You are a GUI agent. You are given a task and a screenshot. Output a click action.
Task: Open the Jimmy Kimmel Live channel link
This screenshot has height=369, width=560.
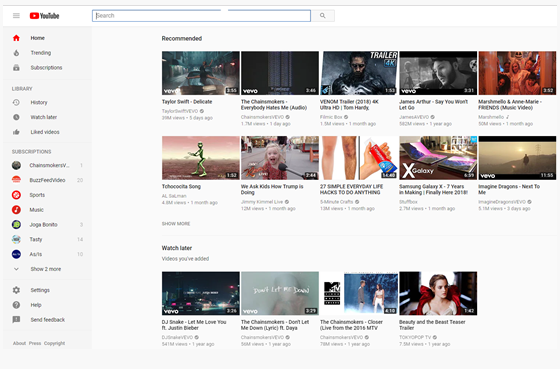tap(262, 202)
